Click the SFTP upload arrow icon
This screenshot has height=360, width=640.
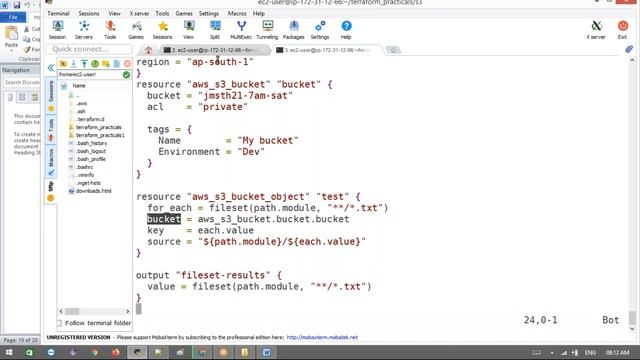point(84,64)
